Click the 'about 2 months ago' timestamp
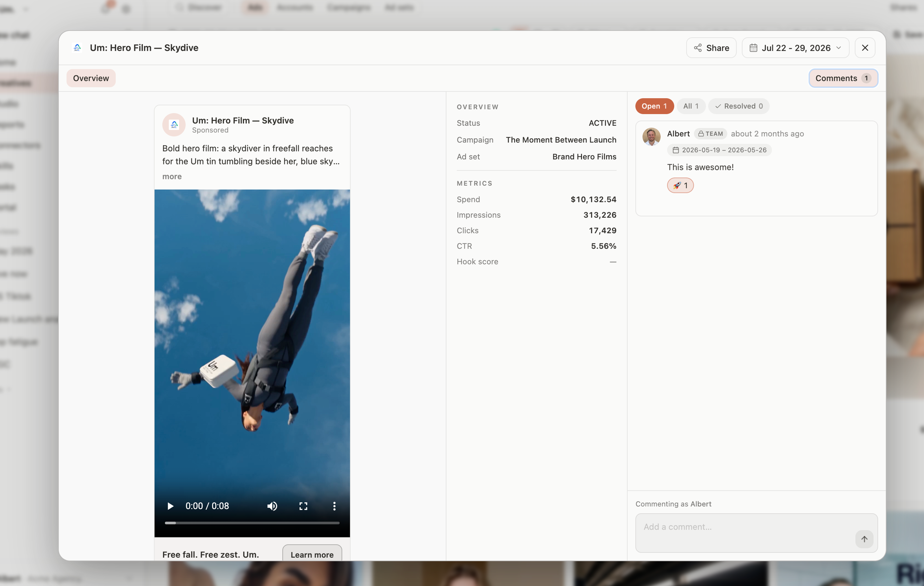This screenshot has height=586, width=924. [767, 134]
